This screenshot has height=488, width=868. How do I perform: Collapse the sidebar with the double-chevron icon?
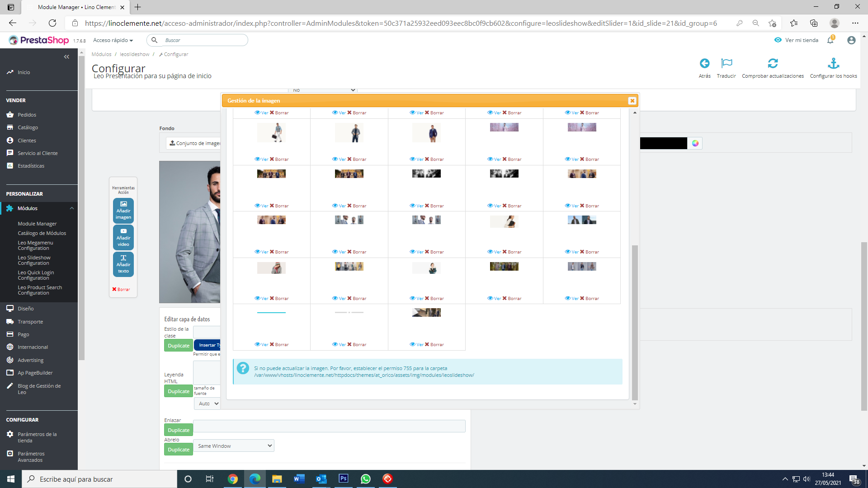[66, 57]
